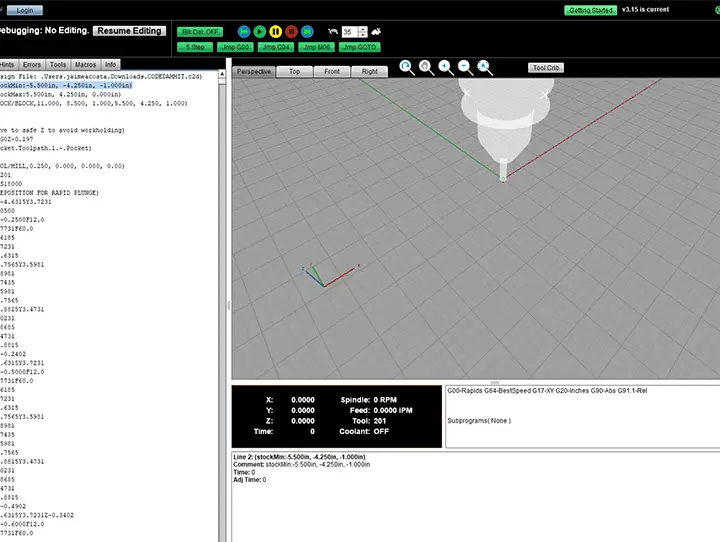Click the 'v3.15 is current' version text
This screenshot has height=542, width=720.
645,9
